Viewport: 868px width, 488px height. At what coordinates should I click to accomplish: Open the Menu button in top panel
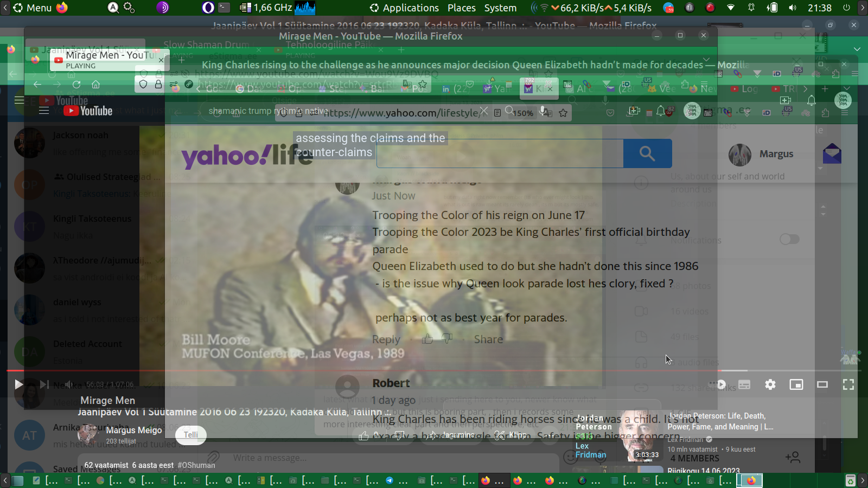[x=33, y=8]
